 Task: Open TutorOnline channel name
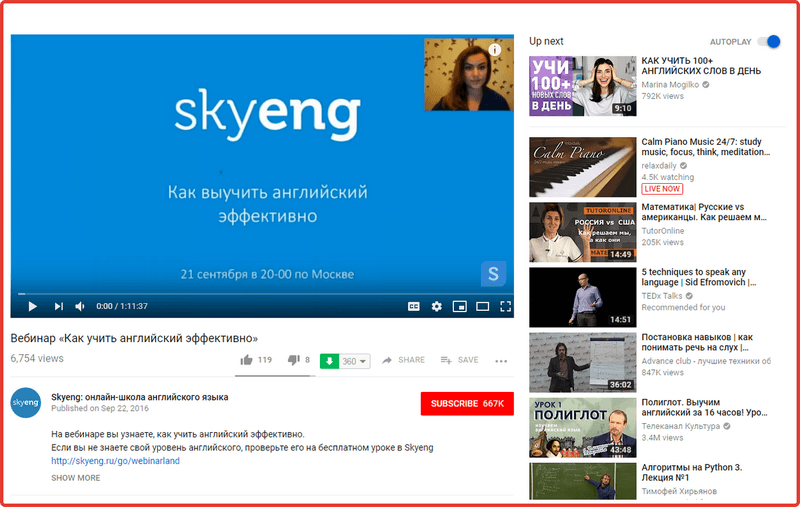point(663,231)
